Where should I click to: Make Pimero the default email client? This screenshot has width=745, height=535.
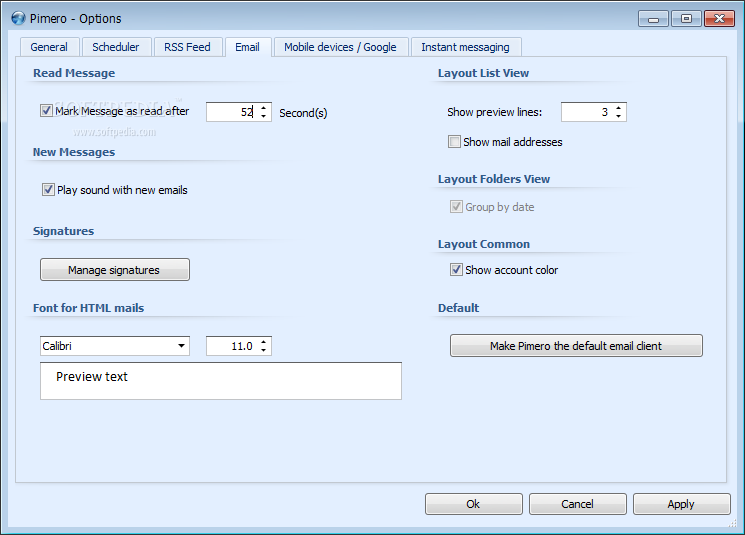pyautogui.click(x=576, y=345)
